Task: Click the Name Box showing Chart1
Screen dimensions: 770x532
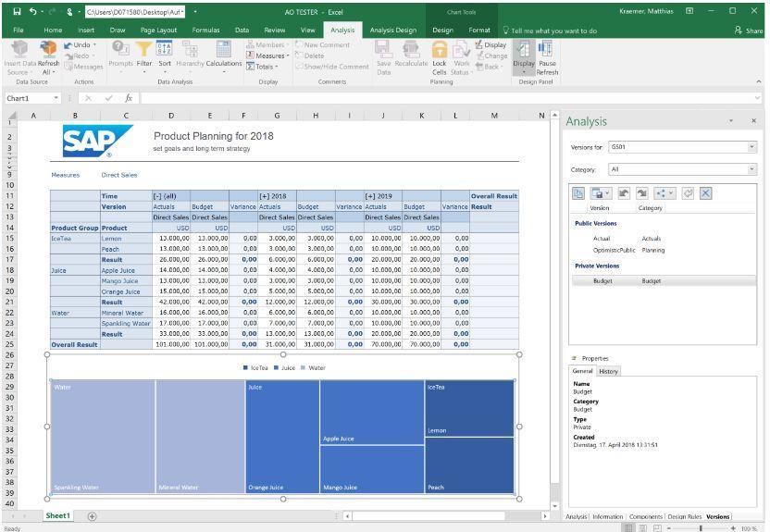Action: click(x=29, y=98)
